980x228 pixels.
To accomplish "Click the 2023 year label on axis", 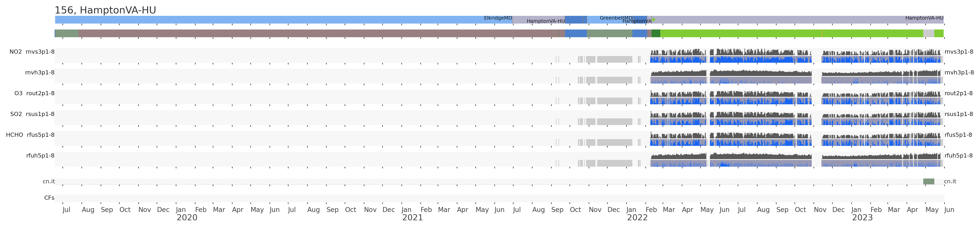I will coord(862,218).
